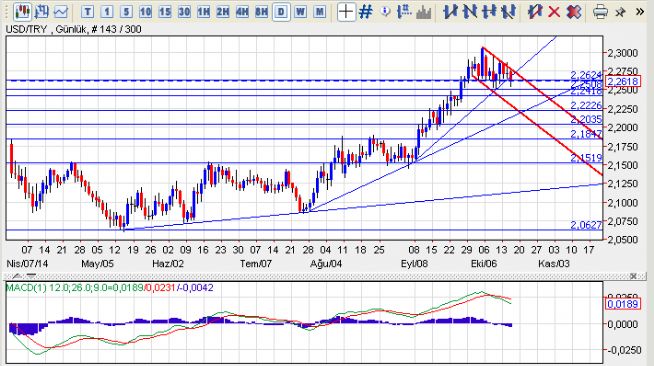Image resolution: width=654 pixels, height=366 pixels.
Task: Expand toolbar overflow double-chevron
Action: [x=640, y=12]
